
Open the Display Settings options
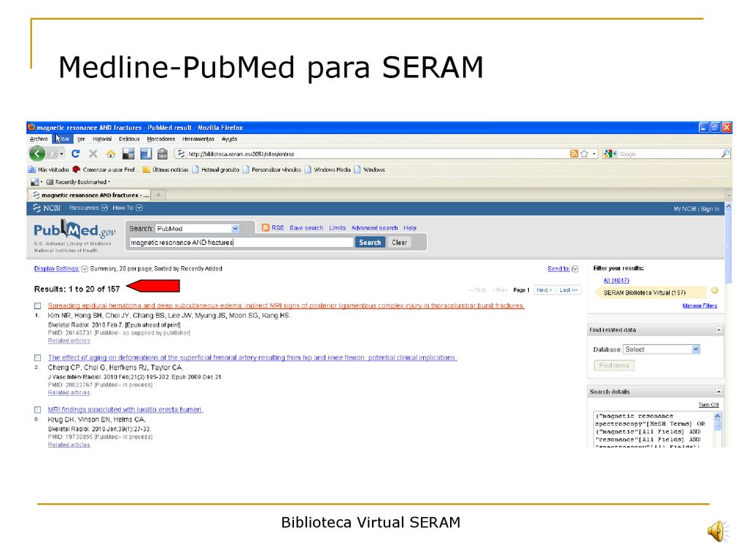(x=61, y=268)
